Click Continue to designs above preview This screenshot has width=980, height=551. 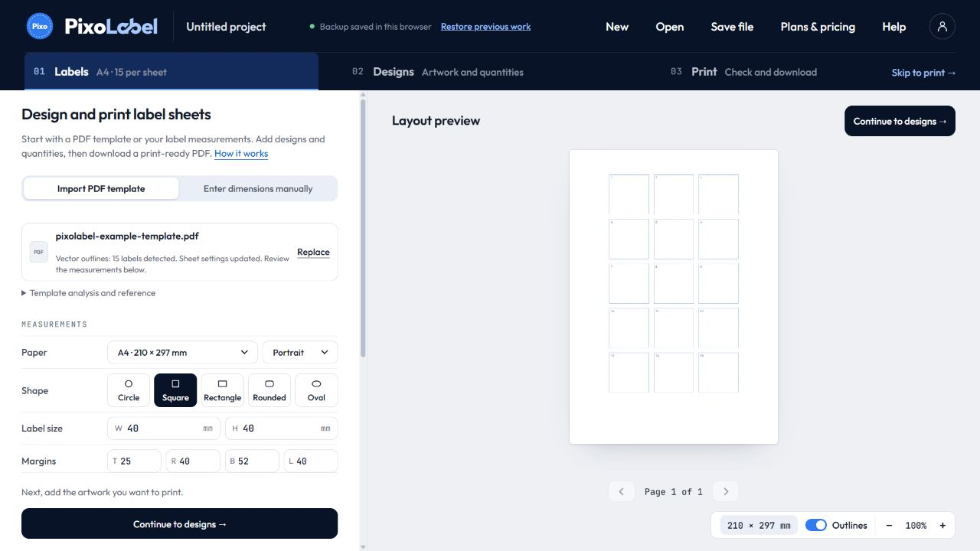(900, 121)
